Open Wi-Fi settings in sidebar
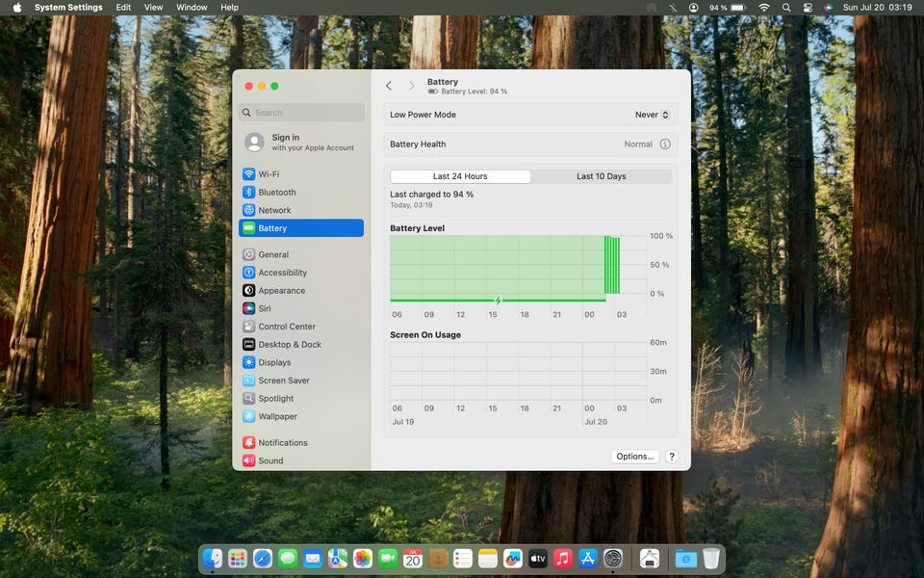The image size is (924, 578). point(268,174)
